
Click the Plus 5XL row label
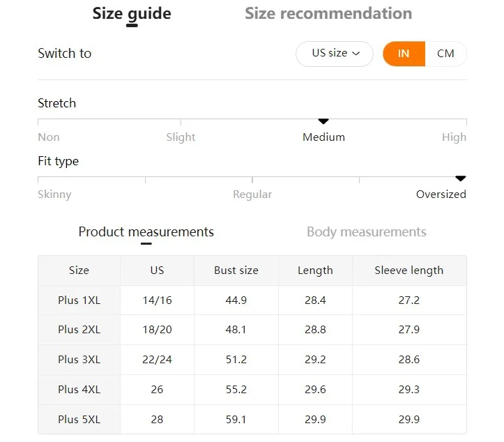point(79,420)
